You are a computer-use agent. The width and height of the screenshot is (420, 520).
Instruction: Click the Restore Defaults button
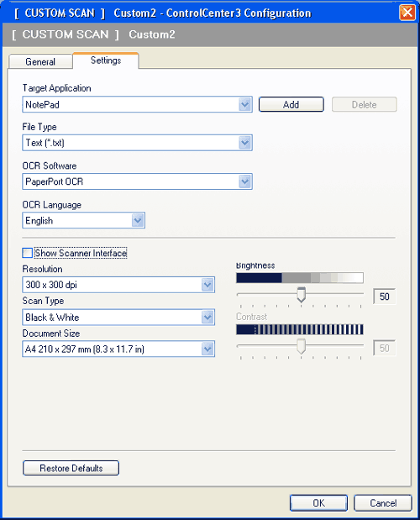click(x=71, y=468)
